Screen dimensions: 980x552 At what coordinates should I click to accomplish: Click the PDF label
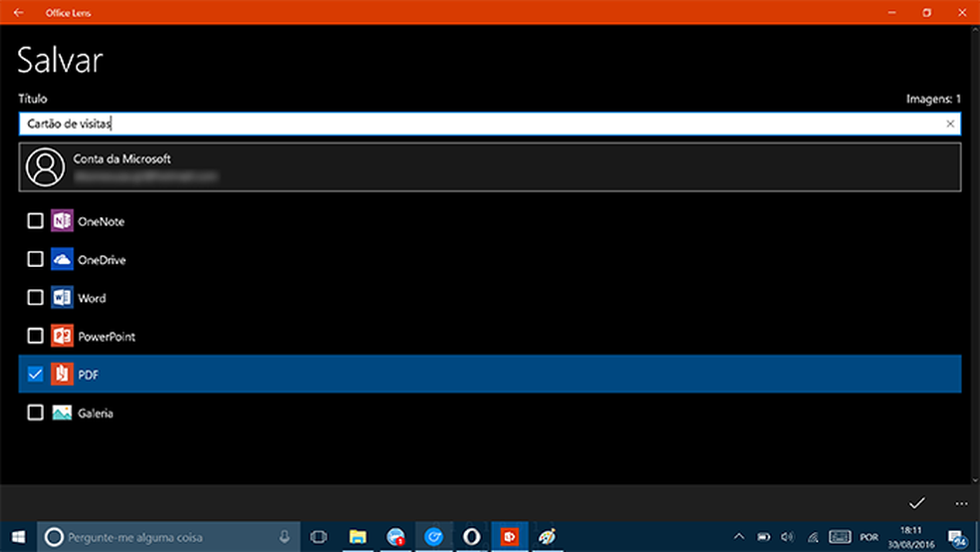(88, 375)
